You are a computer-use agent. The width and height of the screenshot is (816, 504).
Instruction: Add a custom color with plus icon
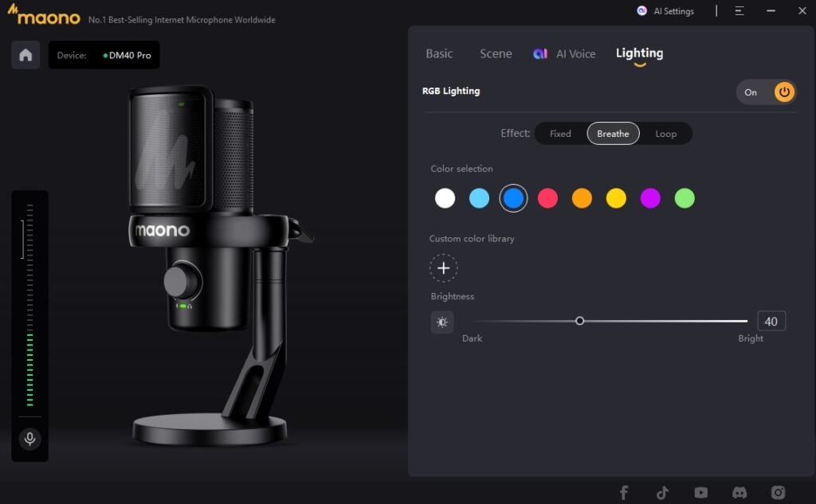coord(444,268)
